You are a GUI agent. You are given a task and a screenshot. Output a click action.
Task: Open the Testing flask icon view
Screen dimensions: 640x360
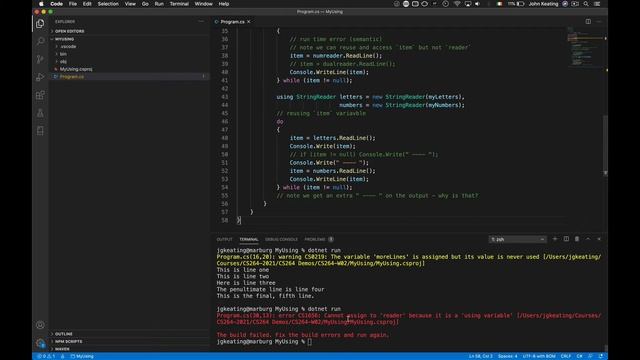(x=40, y=113)
